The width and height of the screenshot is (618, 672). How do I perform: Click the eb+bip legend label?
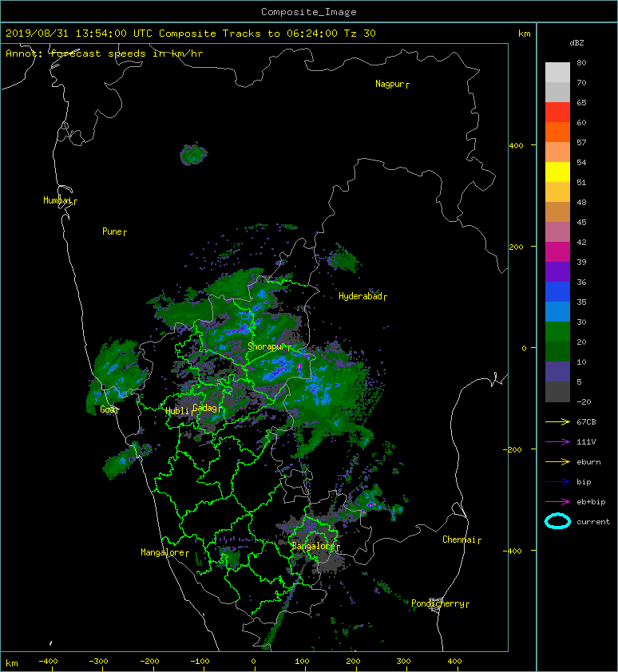pos(591,502)
